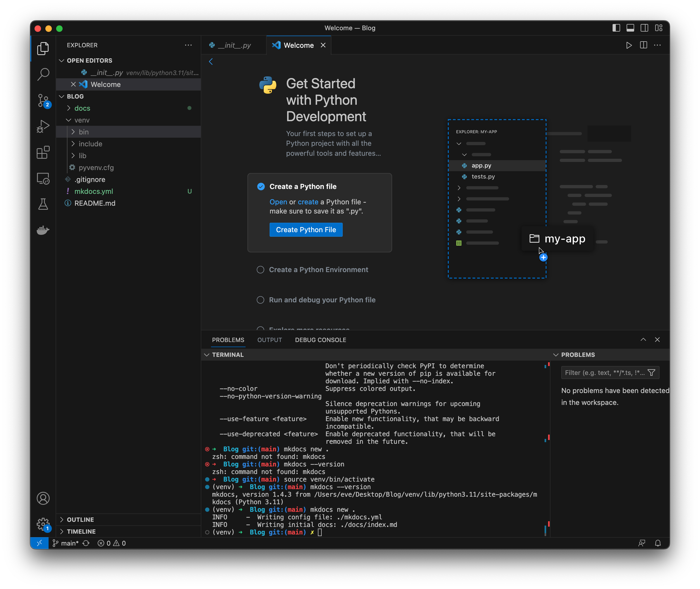Close the Welcome tab
This screenshot has height=589, width=700.
click(x=323, y=45)
